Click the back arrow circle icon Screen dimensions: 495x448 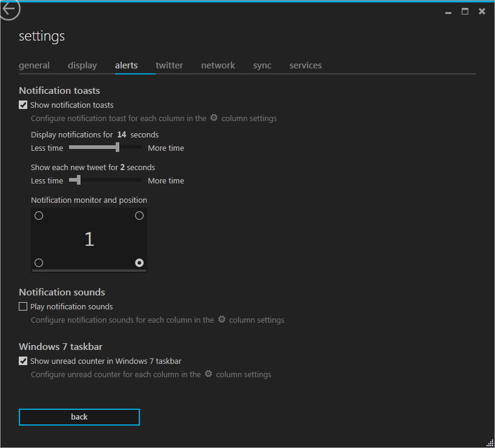(x=8, y=9)
